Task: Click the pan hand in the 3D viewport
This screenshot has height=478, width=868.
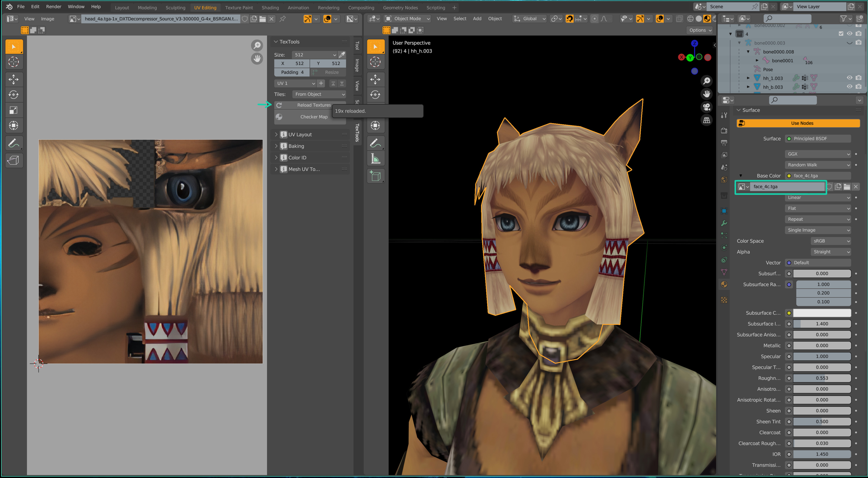Action: click(x=706, y=94)
